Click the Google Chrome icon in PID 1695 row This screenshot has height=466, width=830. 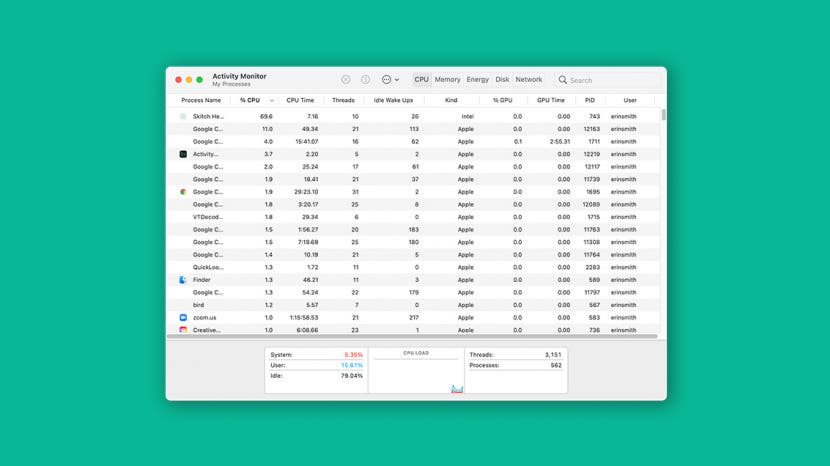[x=183, y=192]
